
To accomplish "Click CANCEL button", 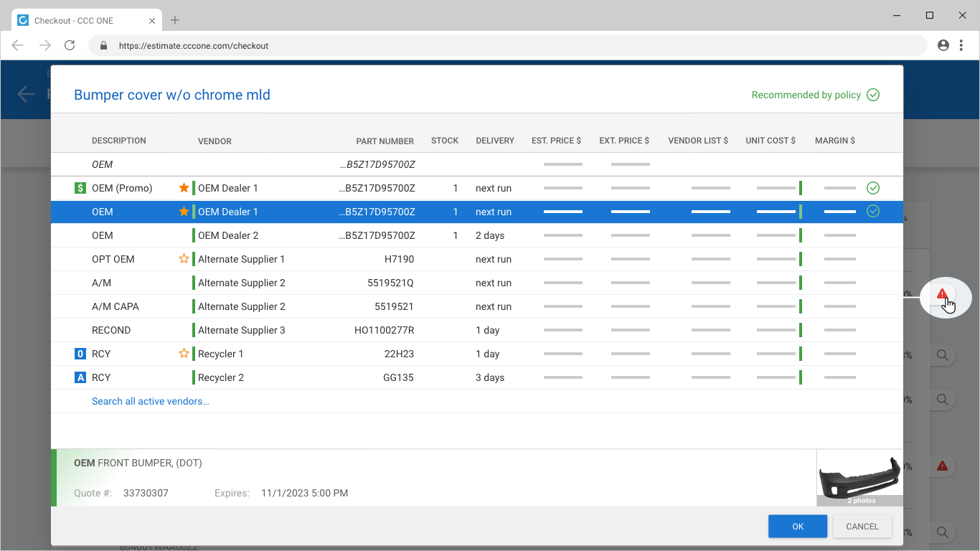I will pyautogui.click(x=862, y=527).
